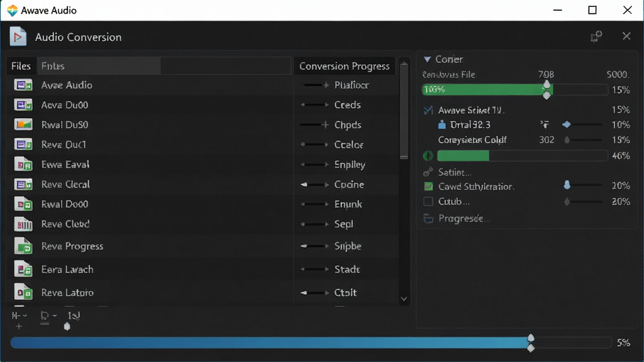Click the Cawd Stabilization slider handle
Viewport: 644px width, 362px height.
(x=567, y=185)
